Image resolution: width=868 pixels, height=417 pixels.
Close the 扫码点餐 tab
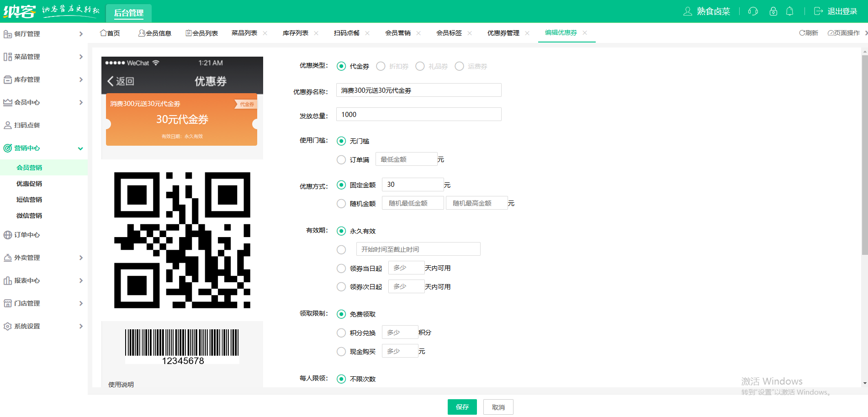pos(367,33)
